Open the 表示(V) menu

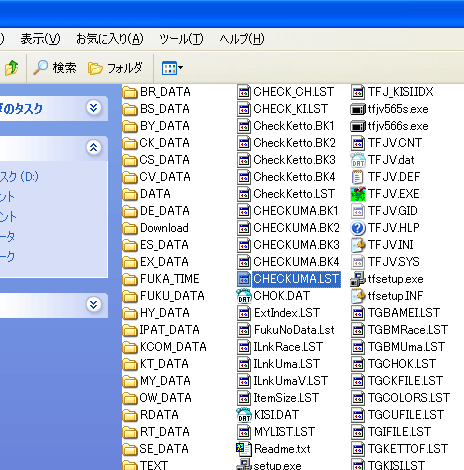tap(40, 39)
